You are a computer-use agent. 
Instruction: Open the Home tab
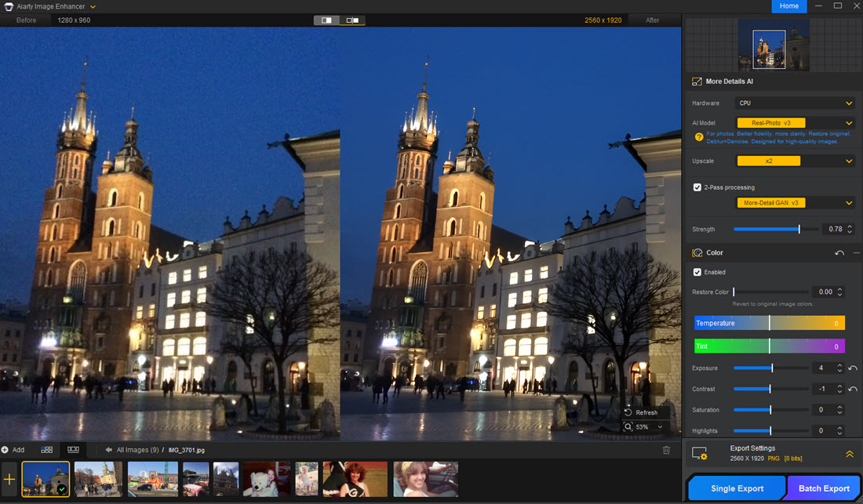pos(788,6)
